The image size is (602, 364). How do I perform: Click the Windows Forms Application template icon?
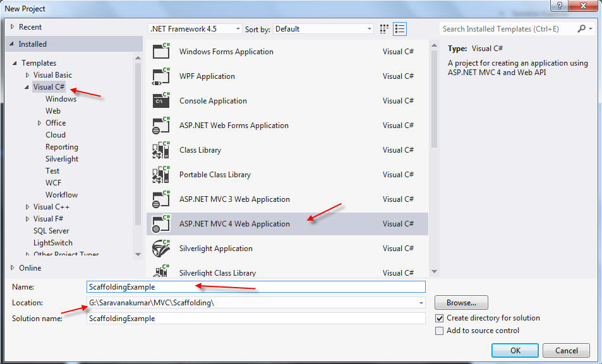tap(161, 51)
